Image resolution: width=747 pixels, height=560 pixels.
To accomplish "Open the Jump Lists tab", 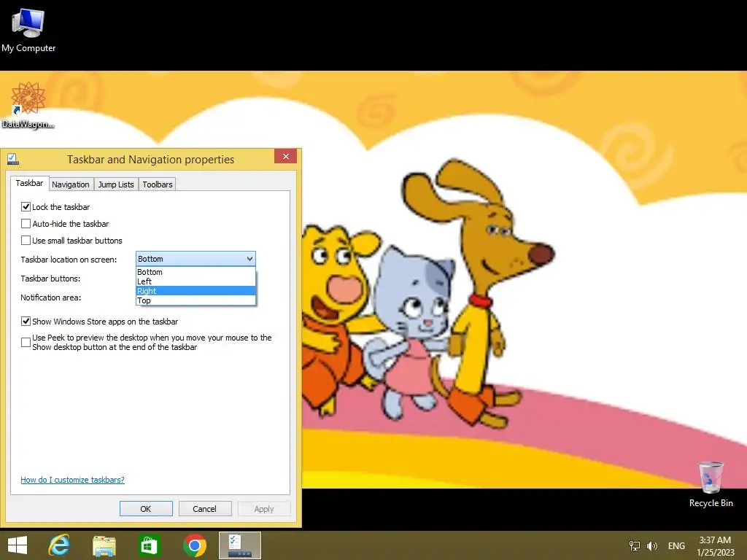I will (116, 184).
